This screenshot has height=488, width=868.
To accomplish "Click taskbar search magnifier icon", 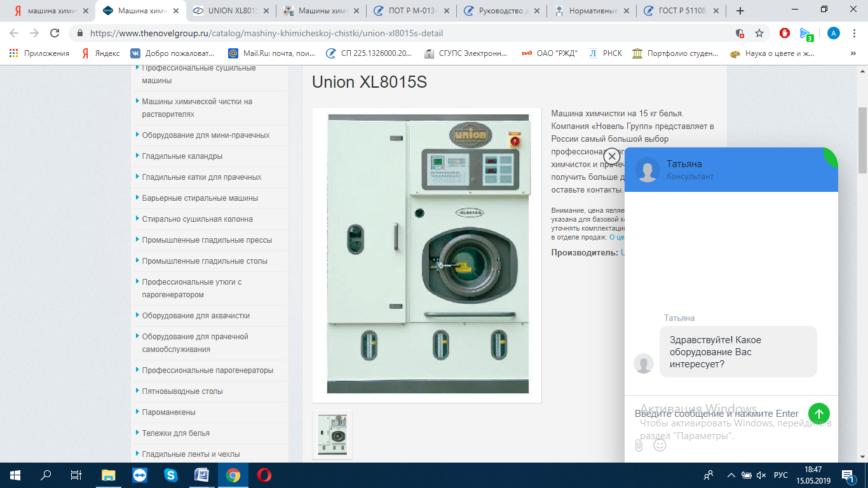I will click(46, 475).
